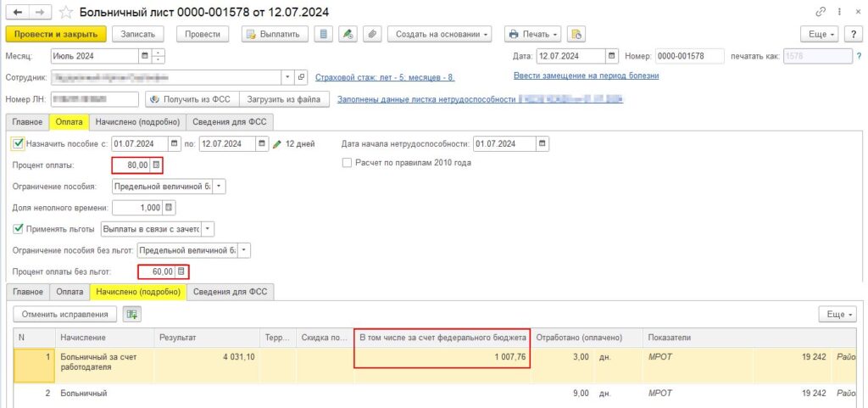868x408 pixels.
Task: Click green table icon next to Отменить исправления
Action: (x=131, y=314)
